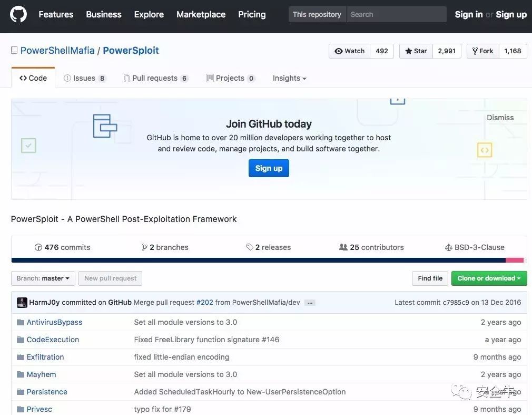The width and height of the screenshot is (532, 415).
Task: Open Business in the top navigation
Action: pos(104,14)
